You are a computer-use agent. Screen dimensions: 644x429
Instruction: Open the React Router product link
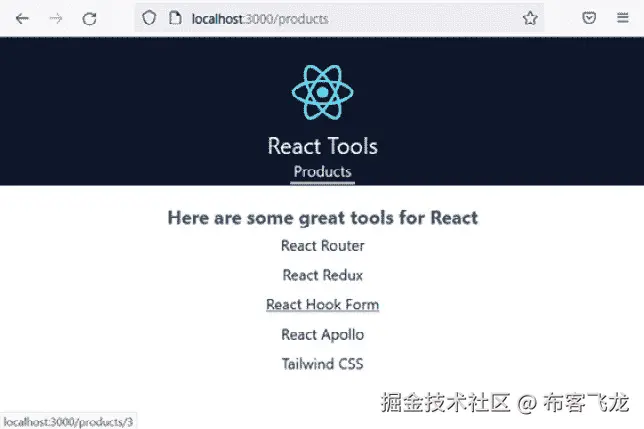point(322,246)
